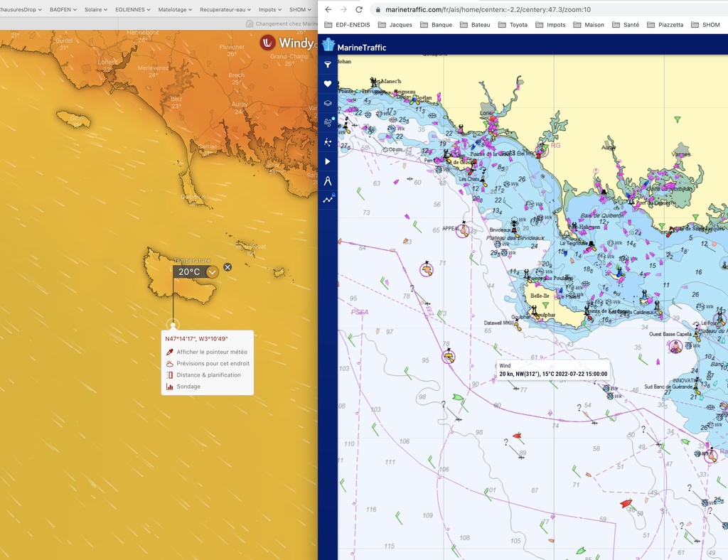Close the Windy temperature picker

click(x=227, y=267)
